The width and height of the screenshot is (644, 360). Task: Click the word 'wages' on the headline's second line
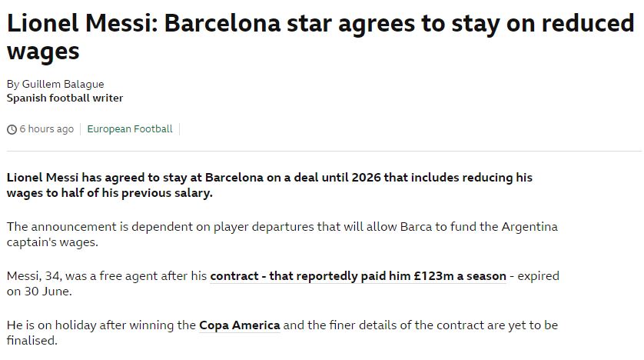(x=43, y=52)
